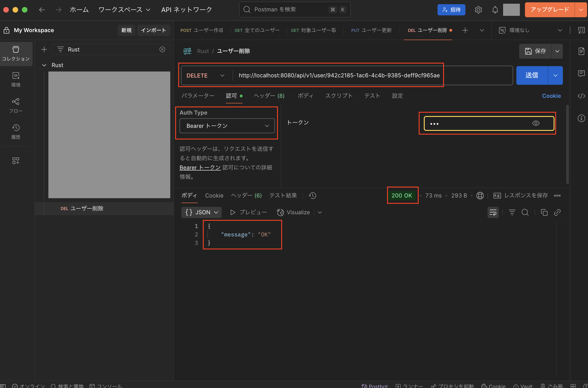588x388 pixels.
Task: Open the Visualize options chevron
Action: click(x=320, y=212)
